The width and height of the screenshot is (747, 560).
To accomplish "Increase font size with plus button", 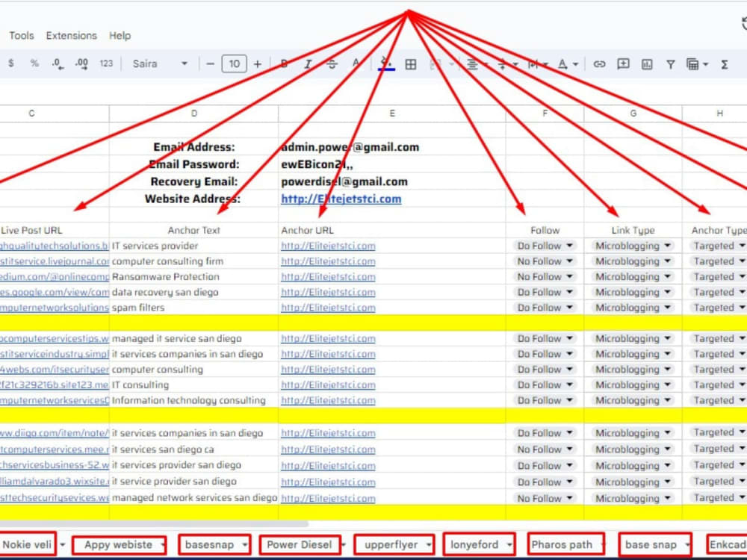I will point(257,63).
